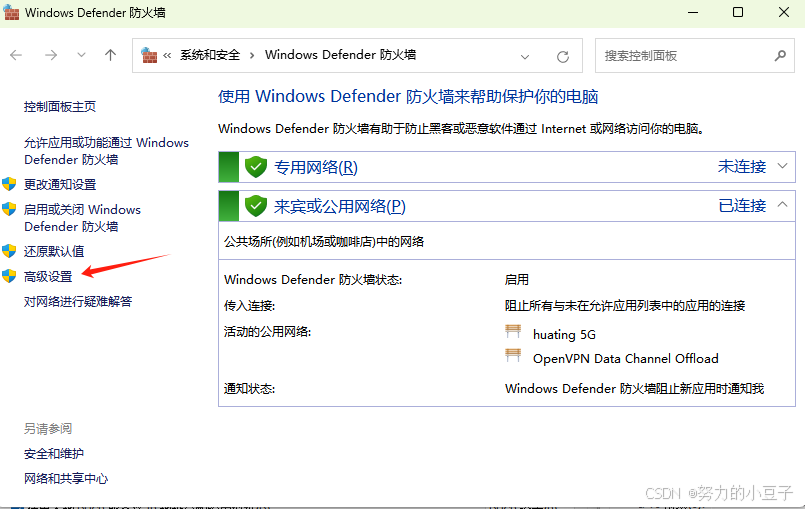Click the search magnifier icon
Viewport: 805px width, 509px height.
coord(780,55)
